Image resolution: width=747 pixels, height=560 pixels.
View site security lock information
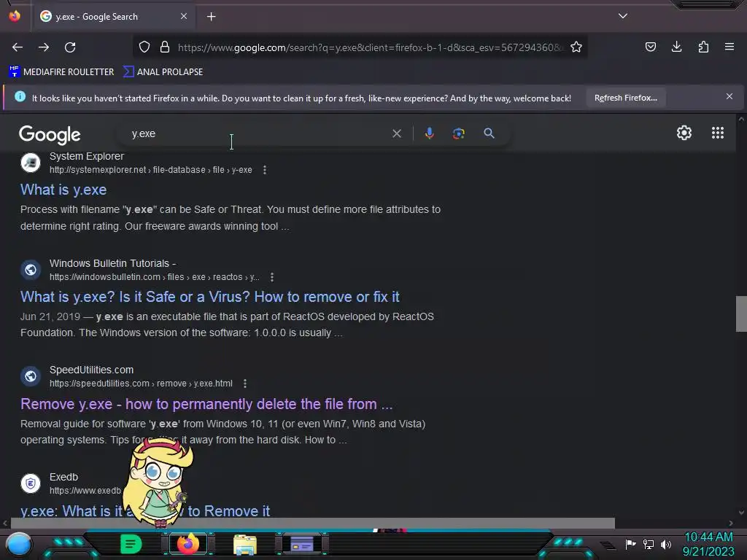165,47
